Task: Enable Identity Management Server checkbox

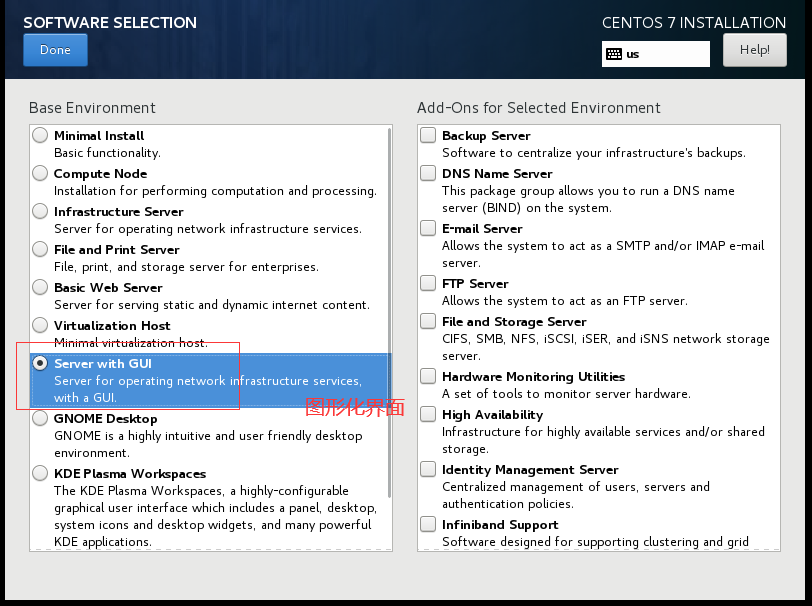Action: (x=428, y=469)
